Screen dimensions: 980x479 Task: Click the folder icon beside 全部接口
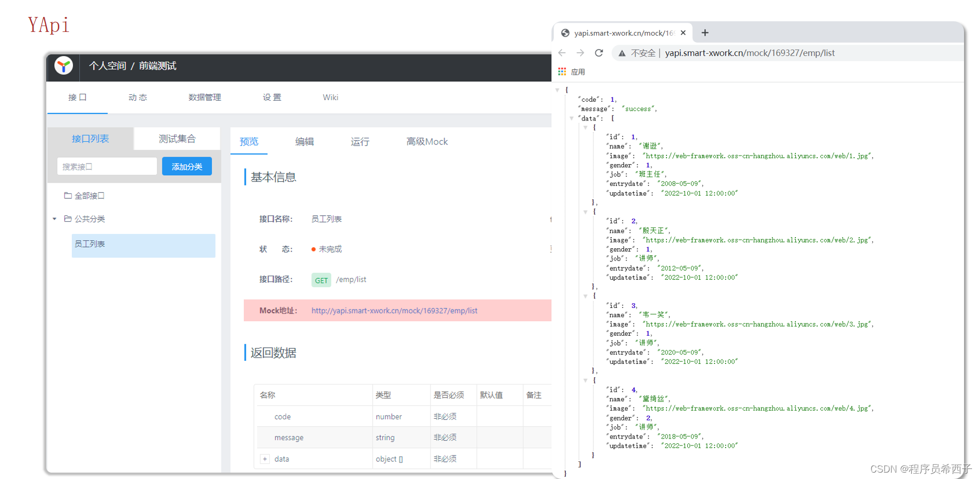[x=68, y=196]
